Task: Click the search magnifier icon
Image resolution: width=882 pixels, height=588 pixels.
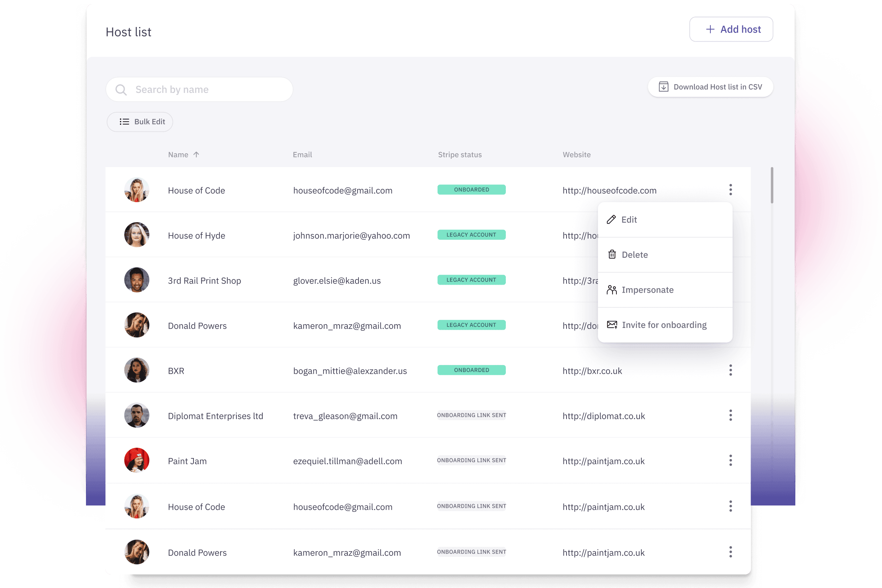Action: tap(121, 90)
